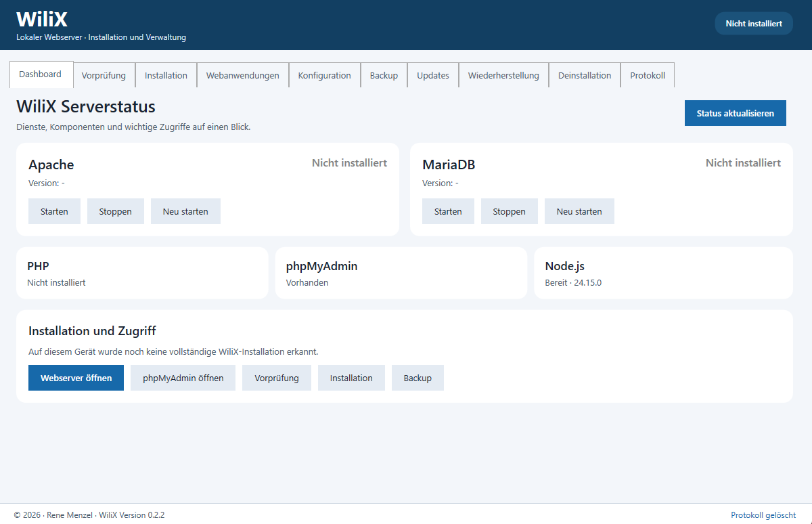Click the Vorprüfung button in Installation und Zugriff
Image resolution: width=812 pixels, height=524 pixels.
click(277, 378)
